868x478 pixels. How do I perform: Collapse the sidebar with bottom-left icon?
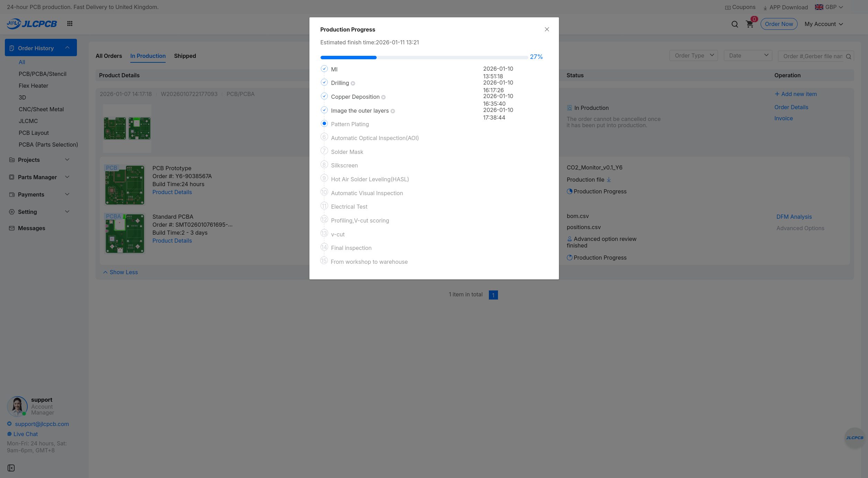11,468
